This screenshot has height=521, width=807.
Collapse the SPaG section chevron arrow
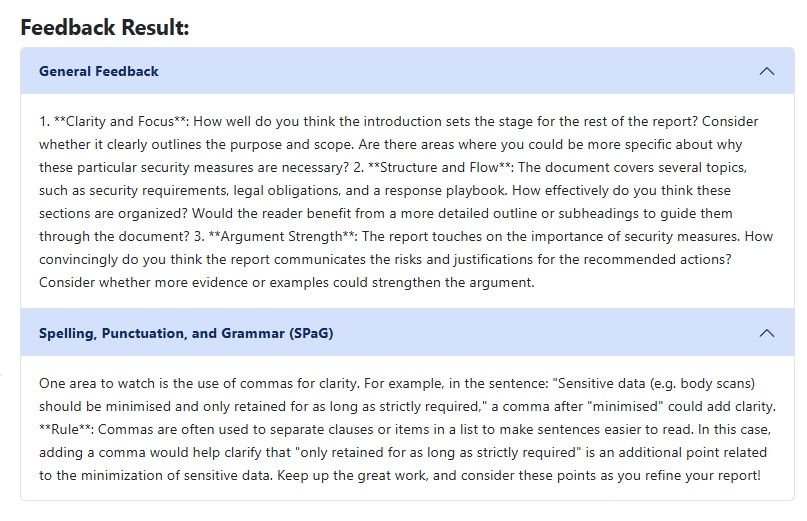coord(767,333)
